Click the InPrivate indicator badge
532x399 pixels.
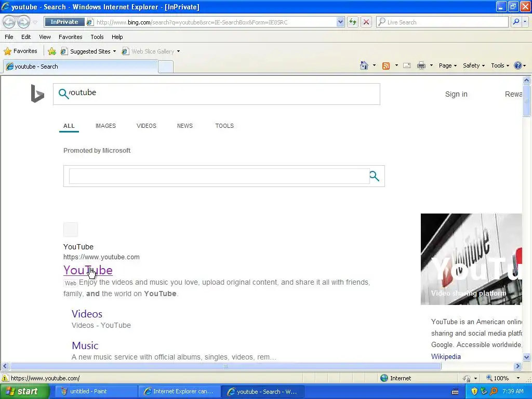coord(64,22)
